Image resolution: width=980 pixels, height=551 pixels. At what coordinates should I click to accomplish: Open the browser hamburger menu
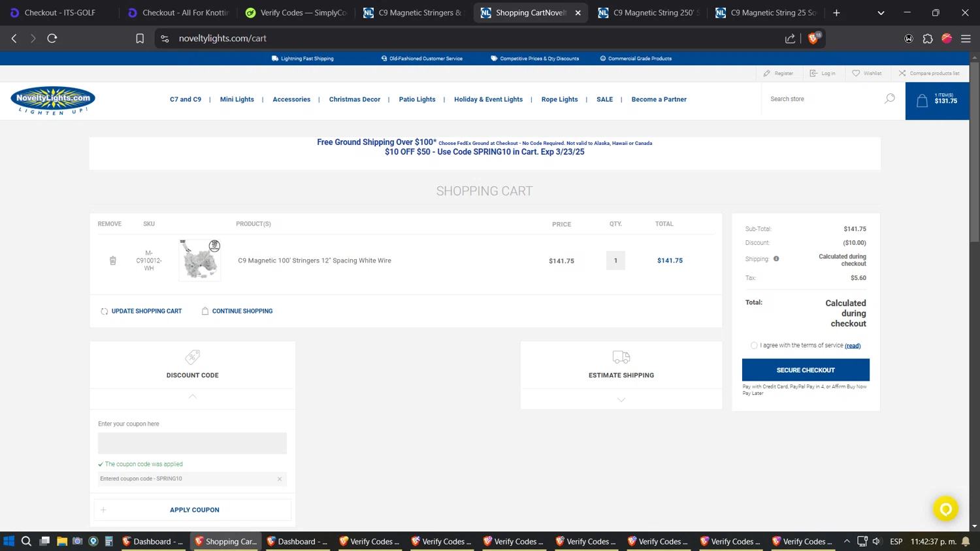pyautogui.click(x=966, y=39)
